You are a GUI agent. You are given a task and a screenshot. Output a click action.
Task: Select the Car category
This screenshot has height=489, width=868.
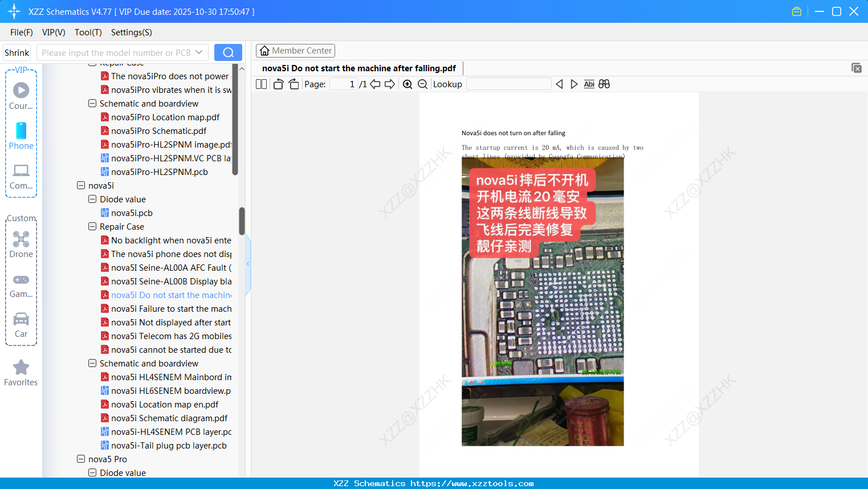[x=21, y=325]
